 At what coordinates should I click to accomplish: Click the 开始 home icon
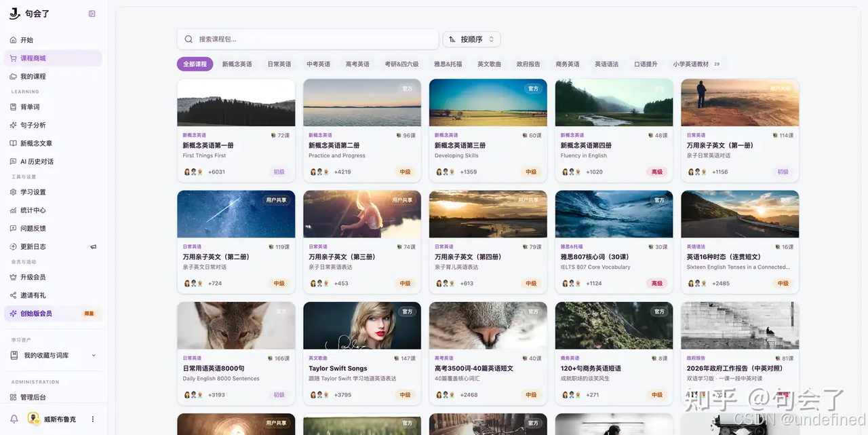14,40
